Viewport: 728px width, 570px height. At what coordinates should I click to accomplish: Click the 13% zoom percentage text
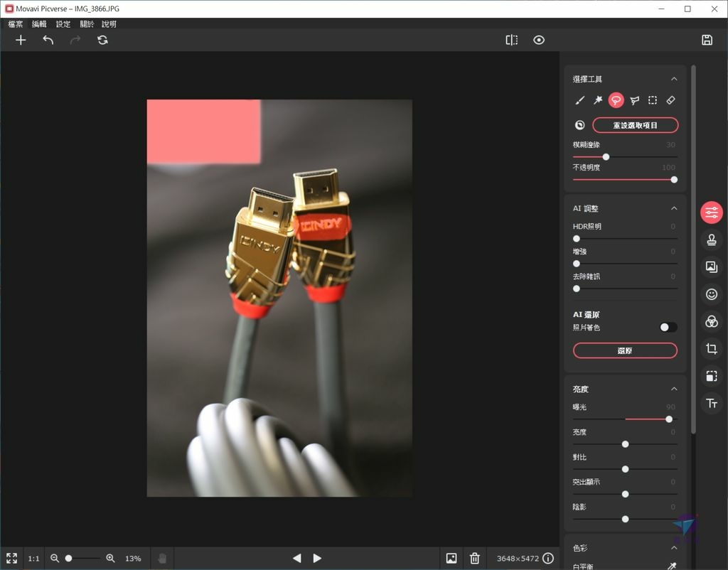click(133, 559)
